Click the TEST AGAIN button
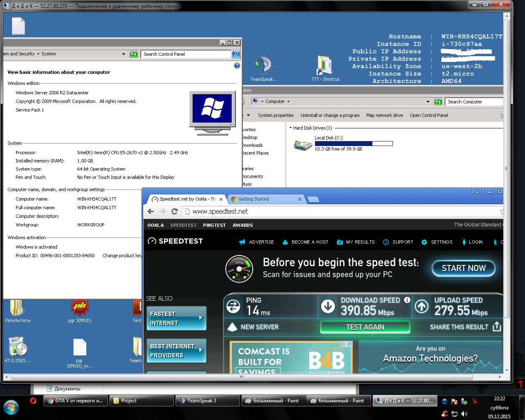The image size is (525, 420). pyautogui.click(x=365, y=327)
